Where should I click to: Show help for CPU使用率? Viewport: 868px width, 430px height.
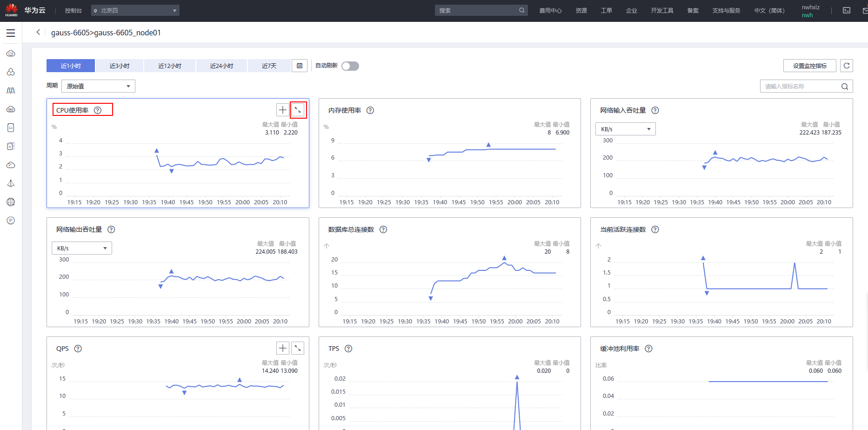click(x=98, y=110)
